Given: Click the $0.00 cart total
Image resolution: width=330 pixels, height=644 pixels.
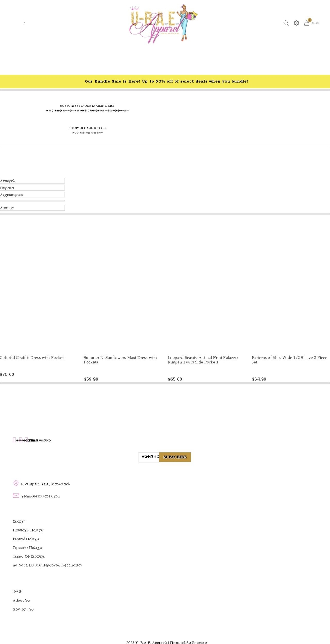Looking at the screenshot, I should 316,23.
